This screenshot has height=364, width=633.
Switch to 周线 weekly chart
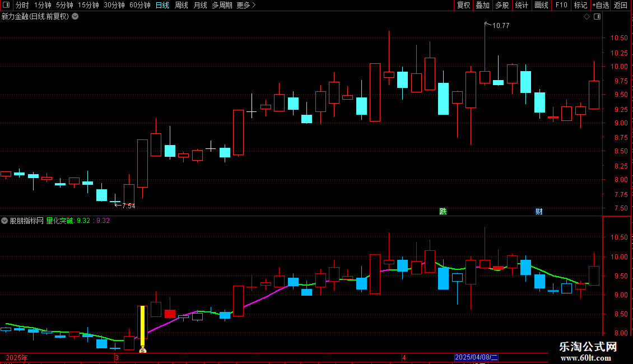(181, 5)
